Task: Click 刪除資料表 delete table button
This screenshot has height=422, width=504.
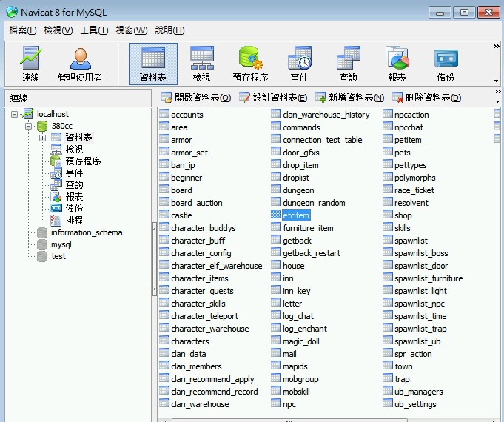Action: [x=427, y=98]
